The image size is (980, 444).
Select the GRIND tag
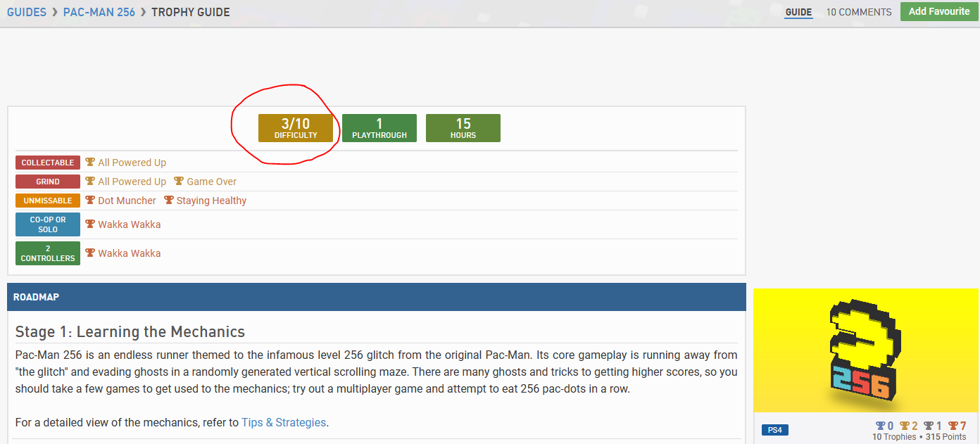(48, 182)
